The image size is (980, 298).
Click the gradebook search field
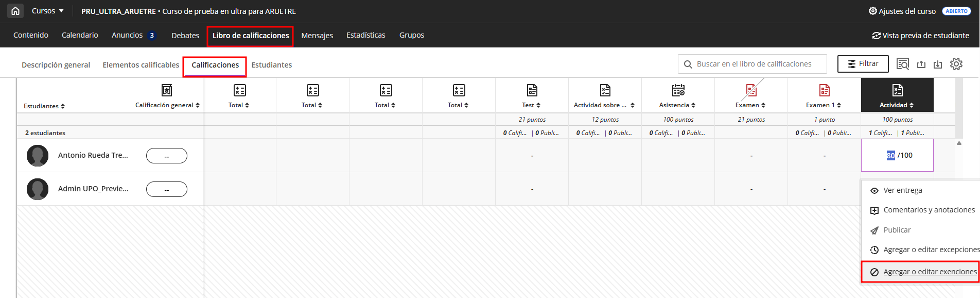click(754, 64)
